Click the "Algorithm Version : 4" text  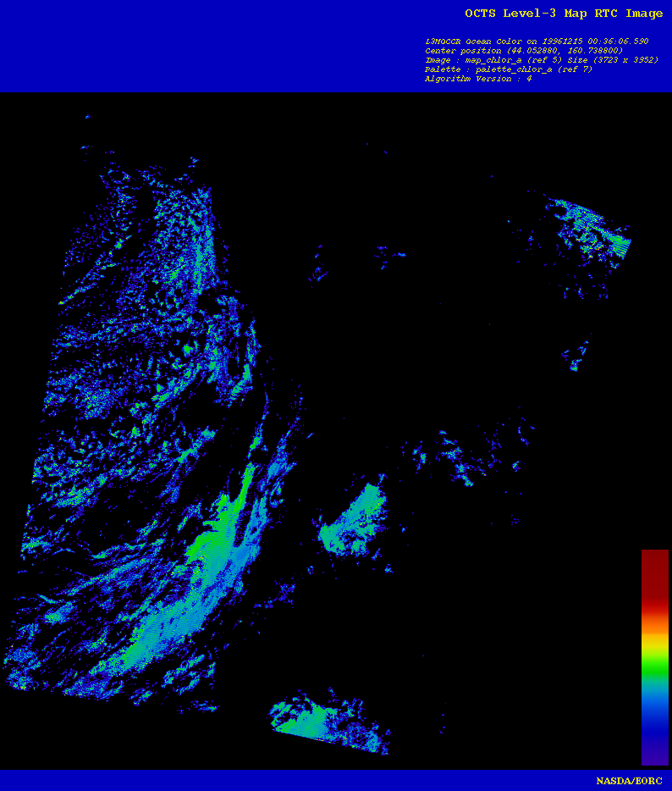(478, 79)
